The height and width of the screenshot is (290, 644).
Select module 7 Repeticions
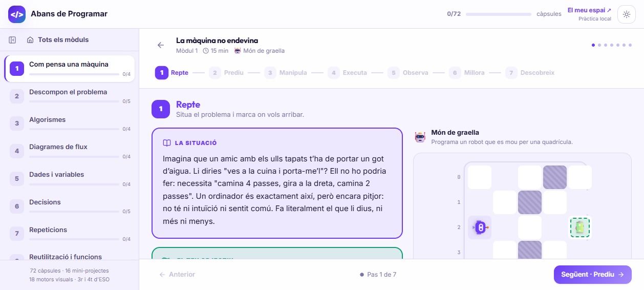coord(70,234)
